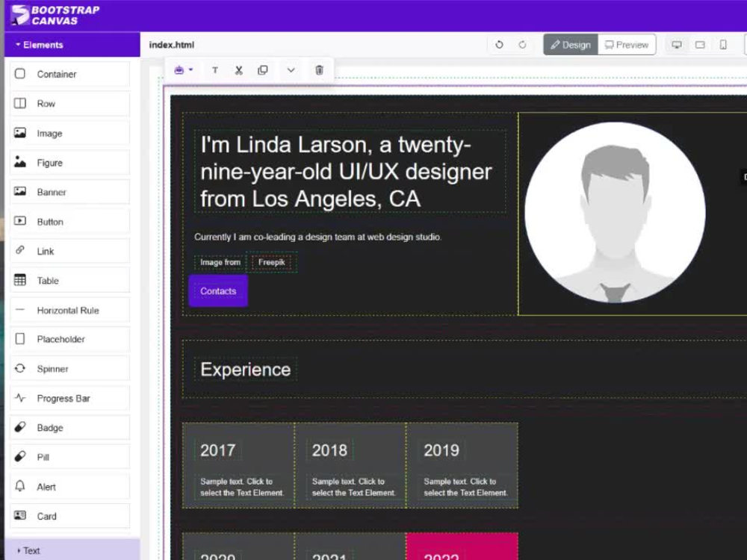Image resolution: width=747 pixels, height=560 pixels.
Task: Select the Link element
Action: [69, 251]
